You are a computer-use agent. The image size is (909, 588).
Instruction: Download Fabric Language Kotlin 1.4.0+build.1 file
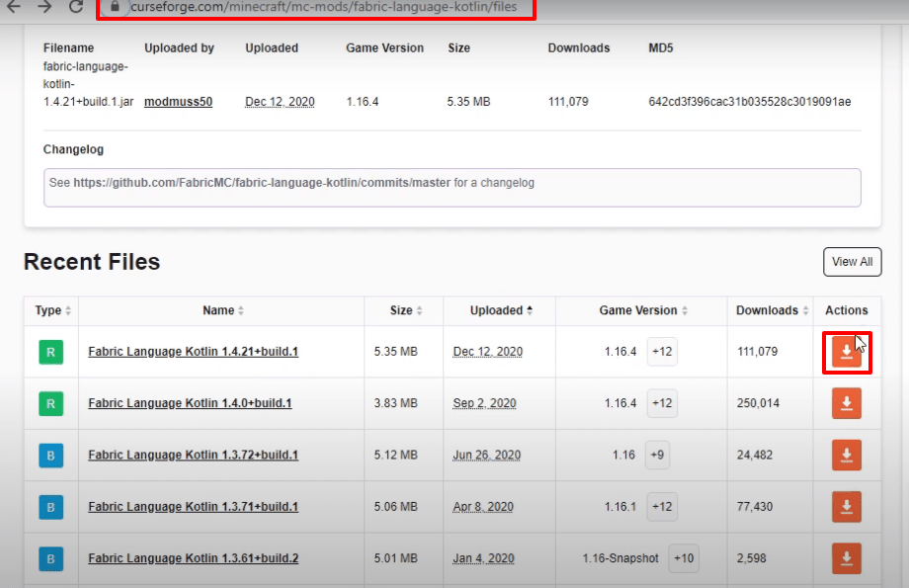tap(847, 403)
